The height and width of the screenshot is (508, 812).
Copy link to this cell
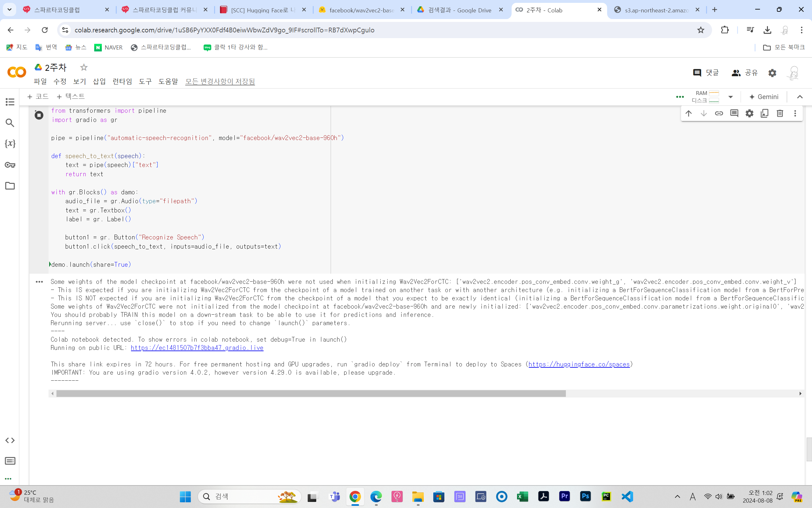click(719, 114)
